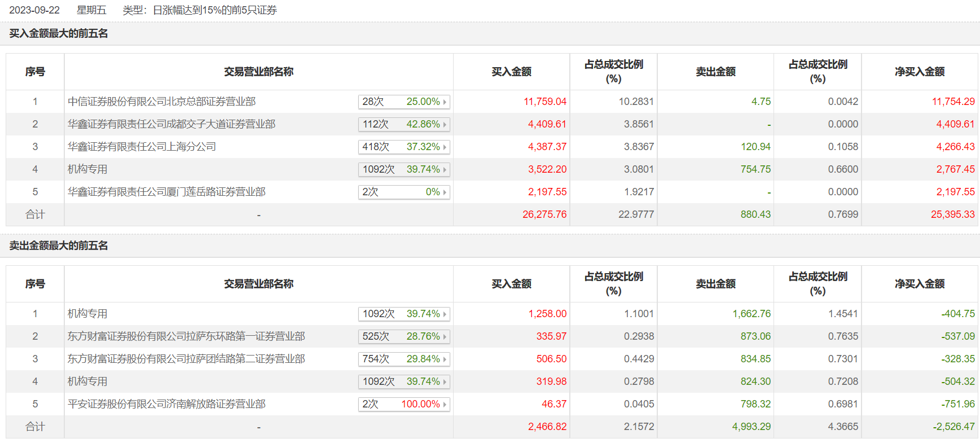Viewport: 980px width, 443px height.
Task: Click 买入金额 header in buy table
Action: click(511, 72)
